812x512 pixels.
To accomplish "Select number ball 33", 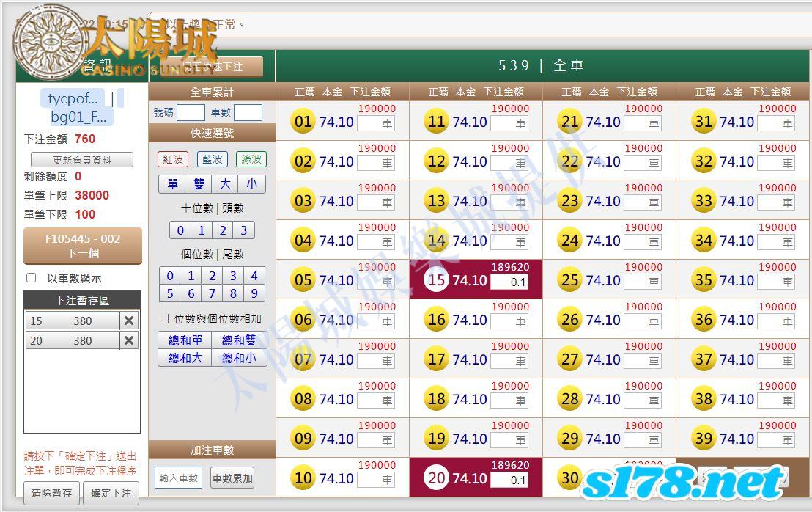I will coord(704,200).
